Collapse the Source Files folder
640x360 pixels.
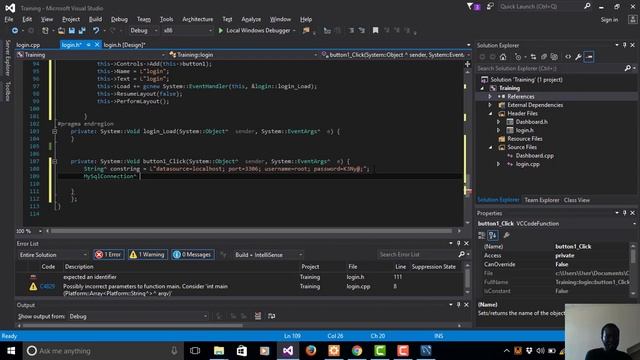tap(491, 147)
